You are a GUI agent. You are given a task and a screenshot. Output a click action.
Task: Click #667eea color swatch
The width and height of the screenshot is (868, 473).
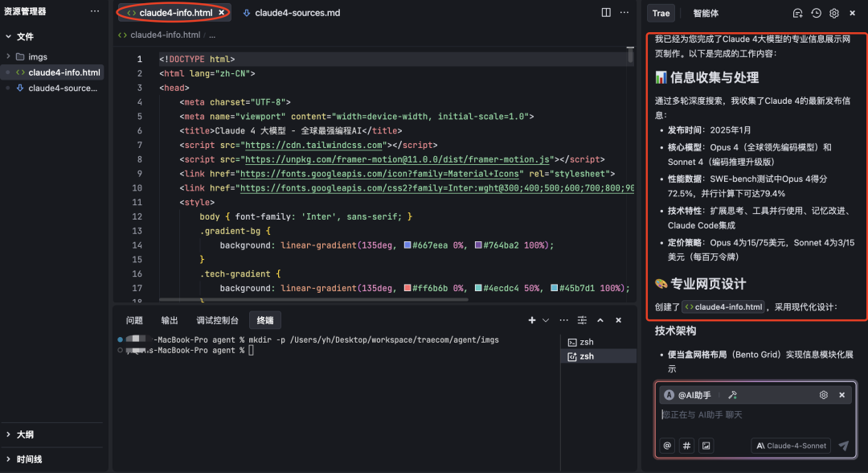(x=407, y=245)
